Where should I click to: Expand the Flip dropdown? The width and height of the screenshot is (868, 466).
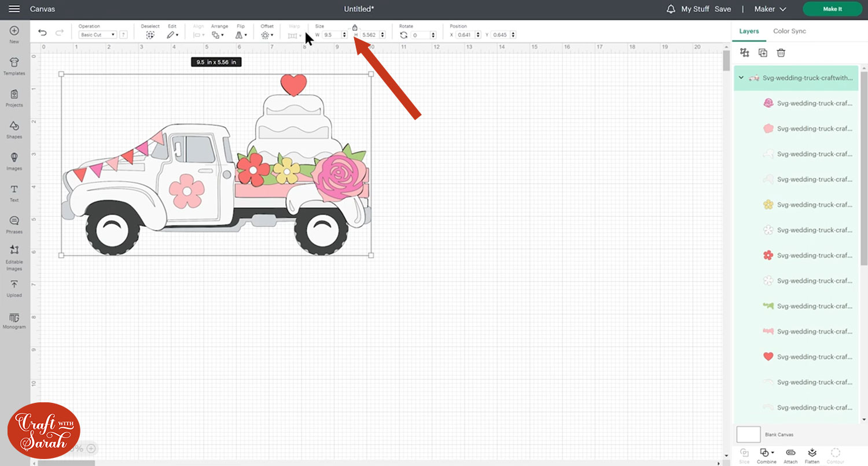pos(241,35)
